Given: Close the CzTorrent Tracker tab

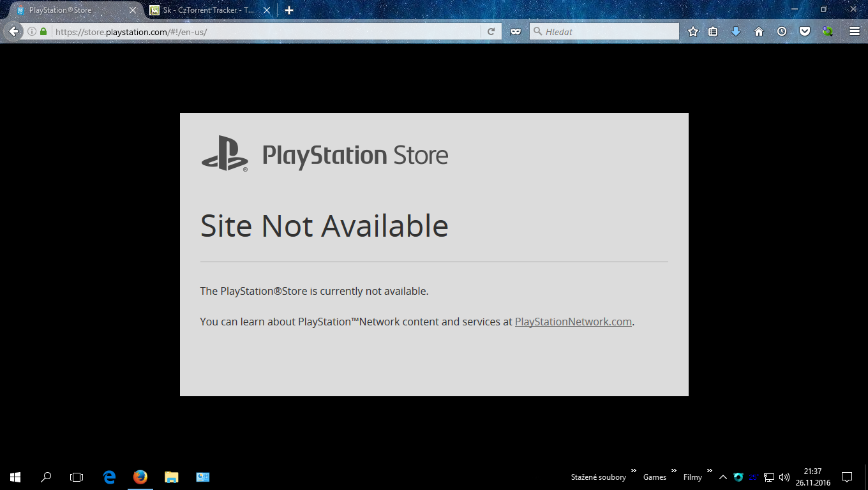Looking at the screenshot, I should coord(267,10).
